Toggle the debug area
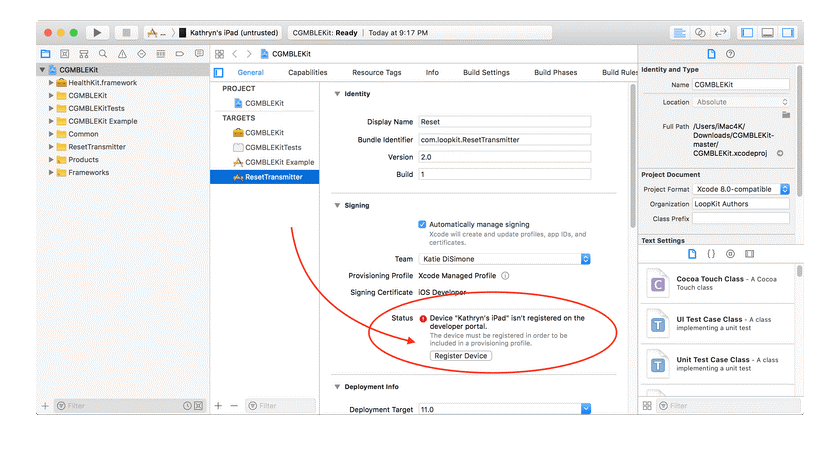Viewport: 840px width, 466px height. tap(767, 33)
